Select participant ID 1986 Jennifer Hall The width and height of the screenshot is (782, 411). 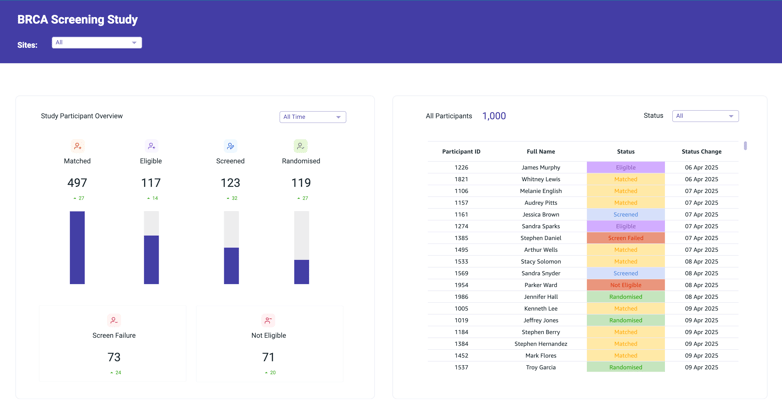coord(541,297)
